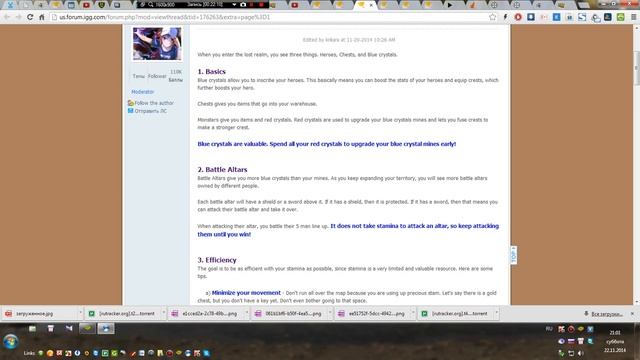Screen dimensions: 640x360
Task: Switch to the YouTube tab beside the shield tab
Action: tap(86, 5)
